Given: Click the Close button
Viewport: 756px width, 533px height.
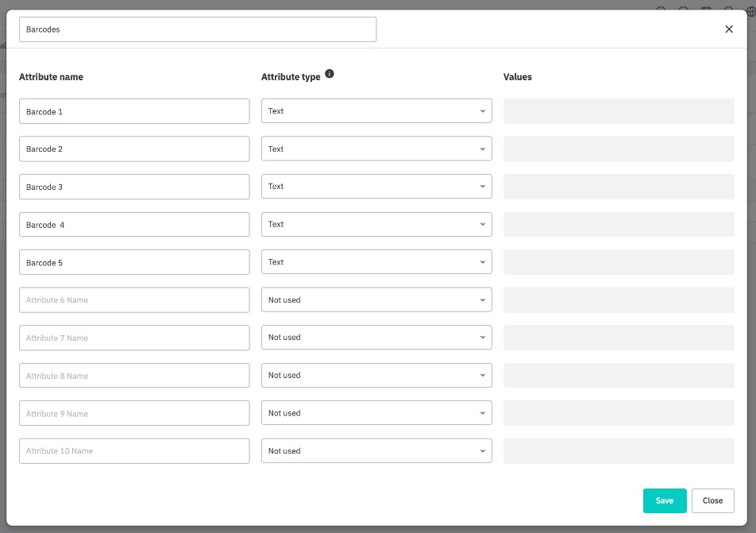Looking at the screenshot, I should tap(712, 500).
